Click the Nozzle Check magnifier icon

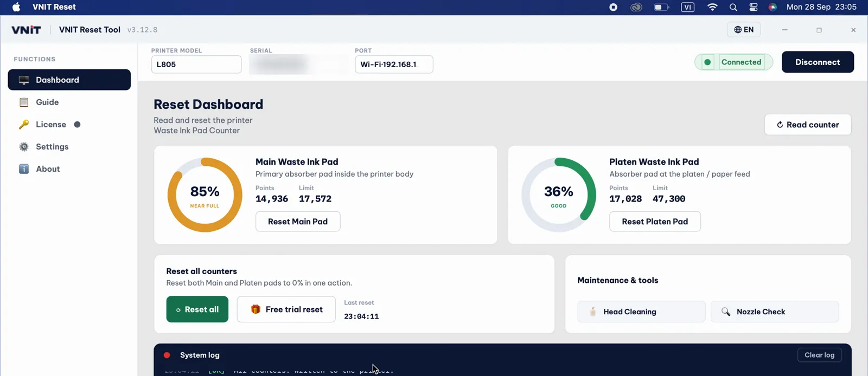point(726,312)
